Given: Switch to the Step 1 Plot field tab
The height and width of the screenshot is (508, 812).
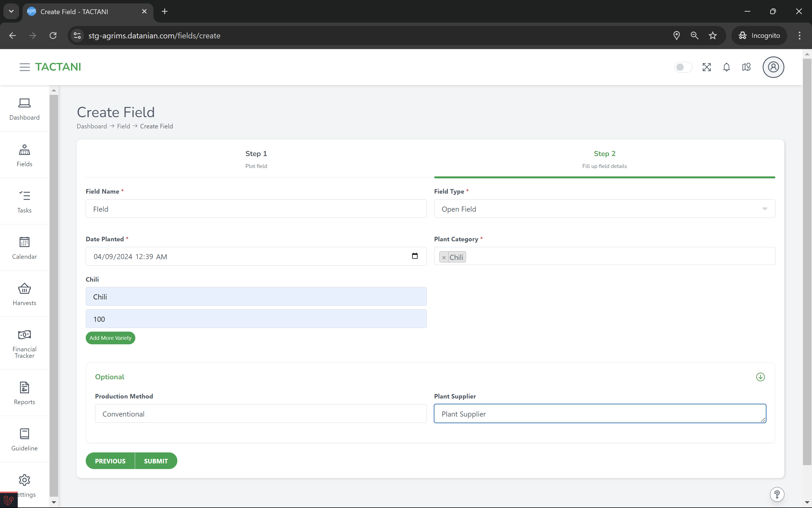Looking at the screenshot, I should (x=256, y=159).
